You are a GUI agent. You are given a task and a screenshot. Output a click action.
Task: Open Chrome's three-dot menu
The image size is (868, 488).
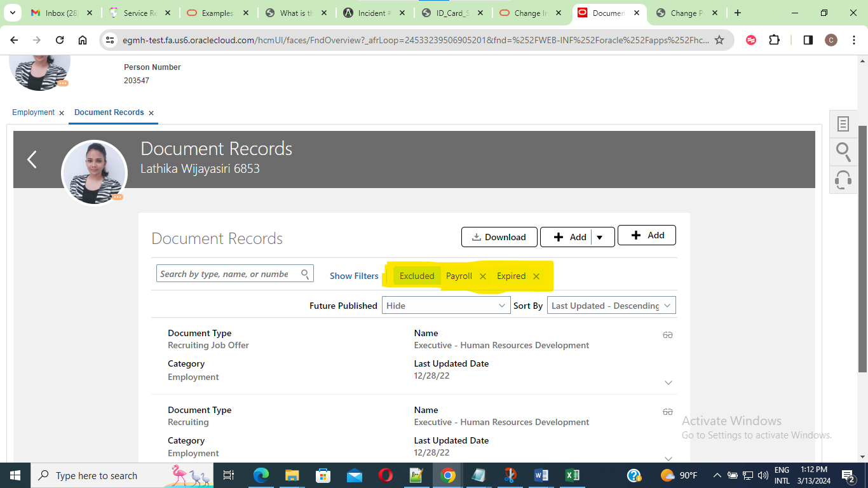coord(853,40)
